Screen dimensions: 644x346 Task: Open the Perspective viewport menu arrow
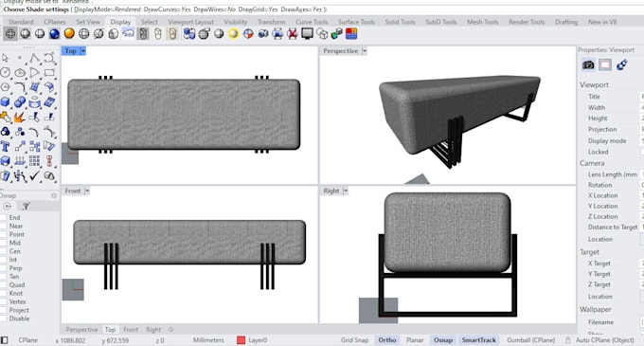tap(365, 51)
